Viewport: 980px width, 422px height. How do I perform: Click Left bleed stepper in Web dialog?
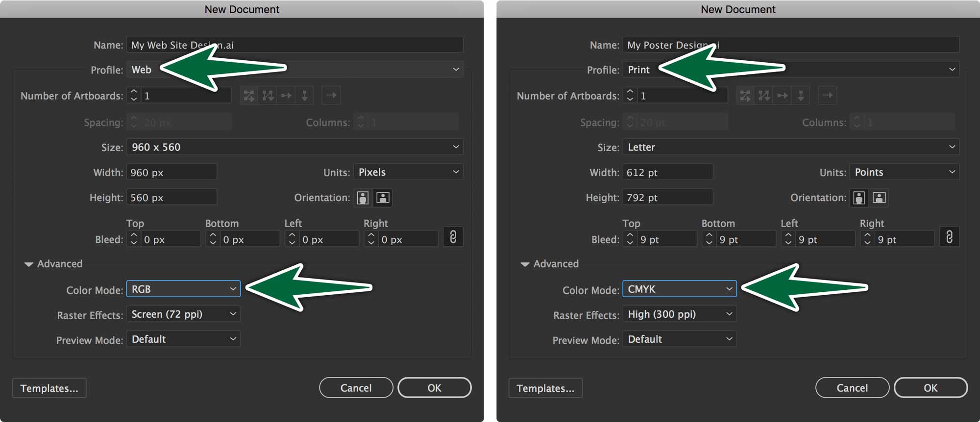[x=292, y=239]
